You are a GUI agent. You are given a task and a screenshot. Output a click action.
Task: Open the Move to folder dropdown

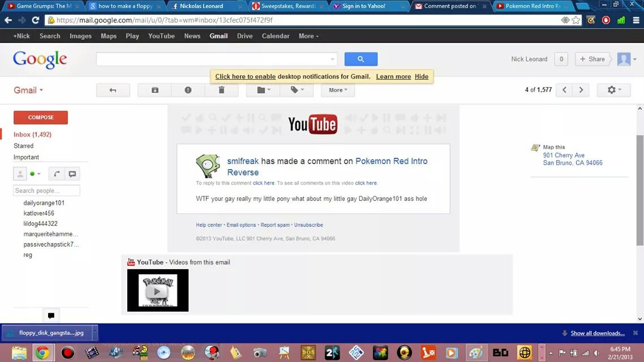click(263, 90)
